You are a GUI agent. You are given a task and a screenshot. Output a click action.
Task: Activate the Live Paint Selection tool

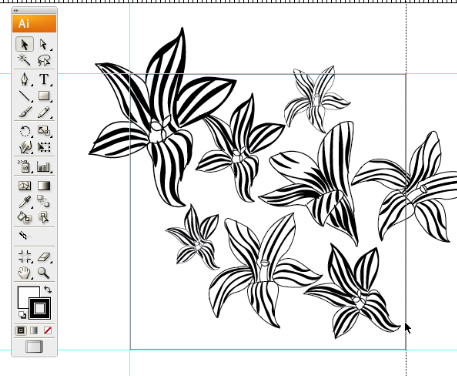tap(44, 217)
